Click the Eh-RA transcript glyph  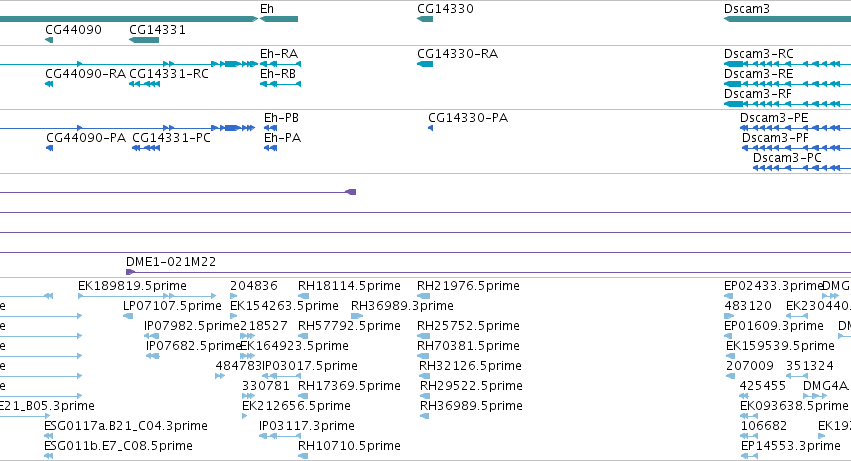coord(281,64)
